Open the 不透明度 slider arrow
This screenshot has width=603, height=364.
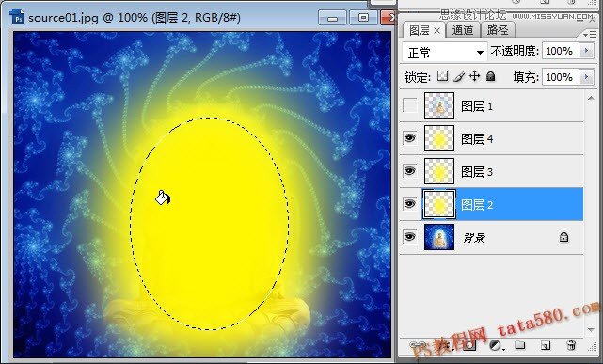586,51
